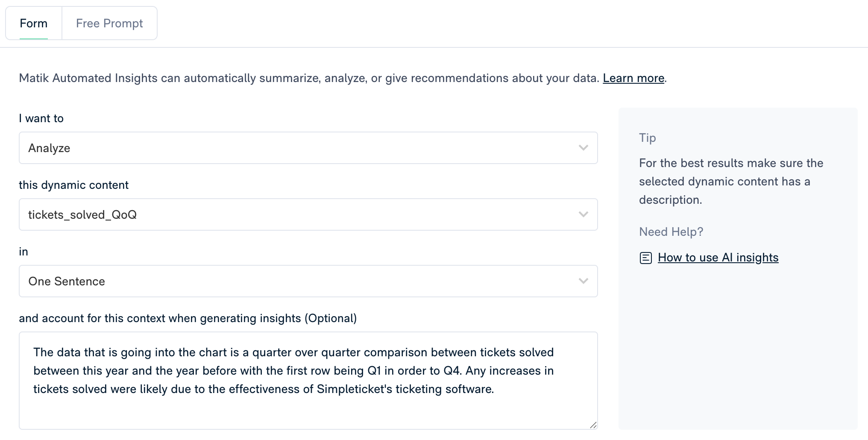The width and height of the screenshot is (868, 440).
Task: Open the Learn more link
Action: 633,78
